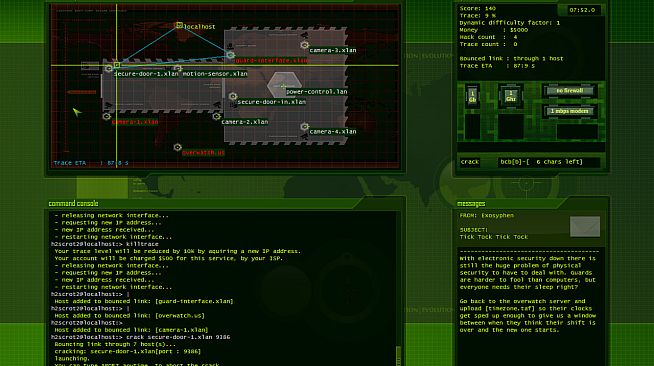Click the 'guard-interface.xlan' red label on map
The height and width of the screenshot is (366, 654).
(272, 60)
